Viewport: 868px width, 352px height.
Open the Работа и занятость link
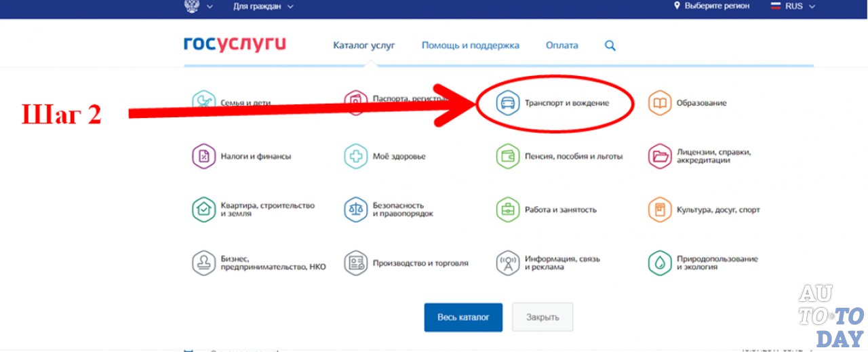561,210
